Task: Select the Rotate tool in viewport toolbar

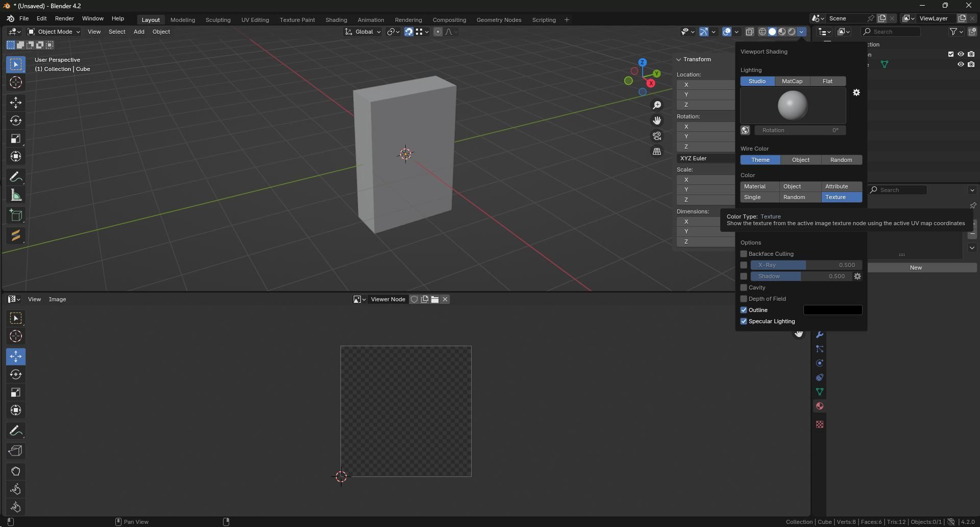Action: click(x=16, y=121)
